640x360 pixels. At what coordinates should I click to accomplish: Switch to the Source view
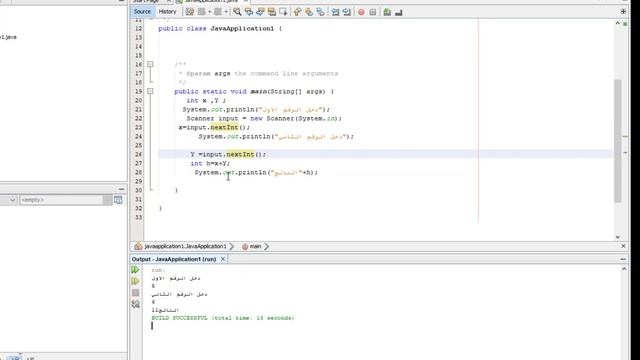tap(142, 12)
